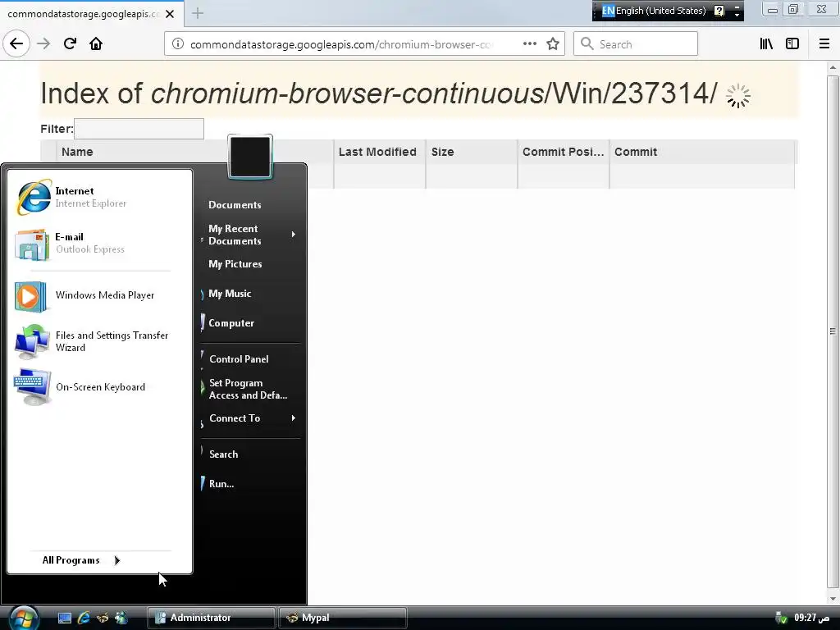
Task: Open a new tab with the plus button
Action: coord(198,13)
